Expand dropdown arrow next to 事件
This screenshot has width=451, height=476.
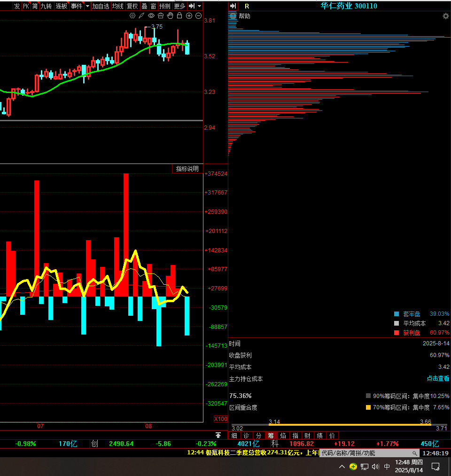[x=87, y=6]
